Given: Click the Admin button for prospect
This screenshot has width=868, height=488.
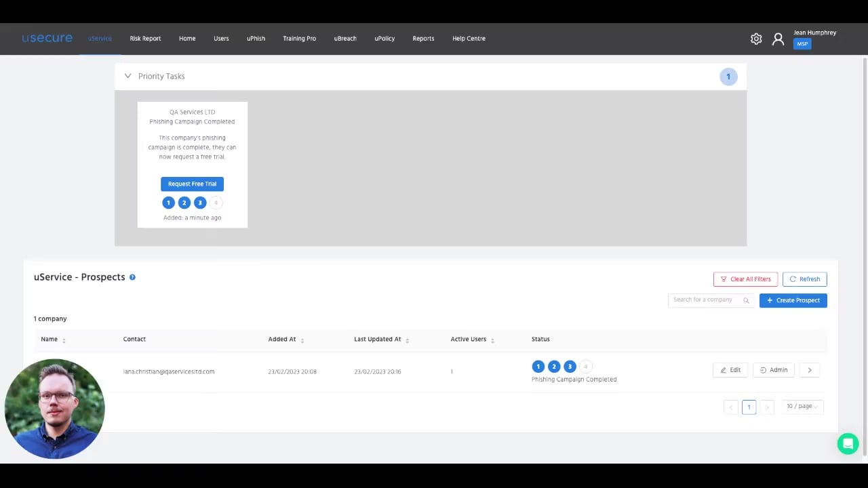Looking at the screenshot, I should click(x=773, y=370).
